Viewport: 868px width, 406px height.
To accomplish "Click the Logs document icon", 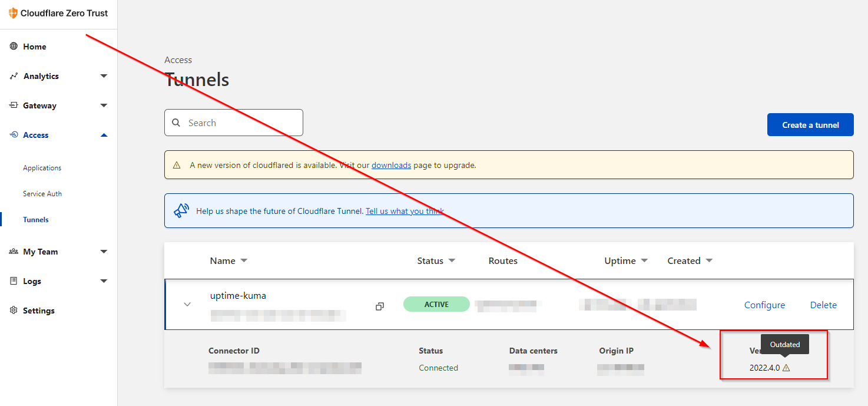I will point(14,281).
